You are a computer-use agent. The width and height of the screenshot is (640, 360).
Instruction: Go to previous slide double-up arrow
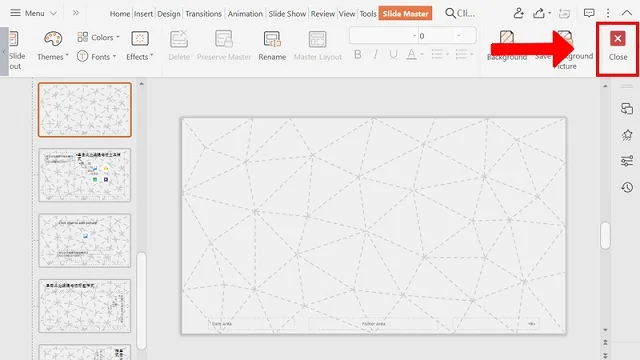[x=605, y=342]
